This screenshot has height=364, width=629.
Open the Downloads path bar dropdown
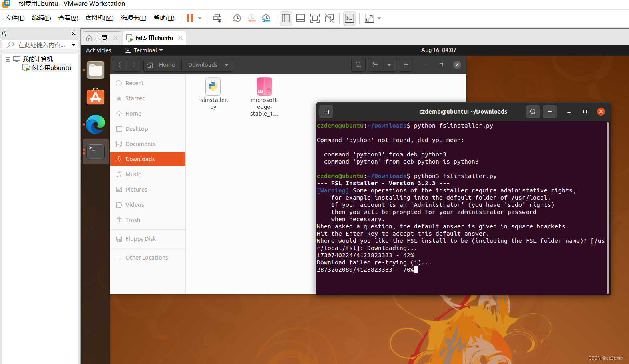(x=227, y=65)
